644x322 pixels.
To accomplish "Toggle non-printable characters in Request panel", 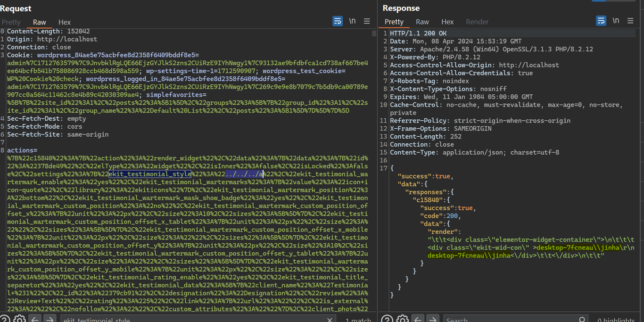I will tap(352, 21).
